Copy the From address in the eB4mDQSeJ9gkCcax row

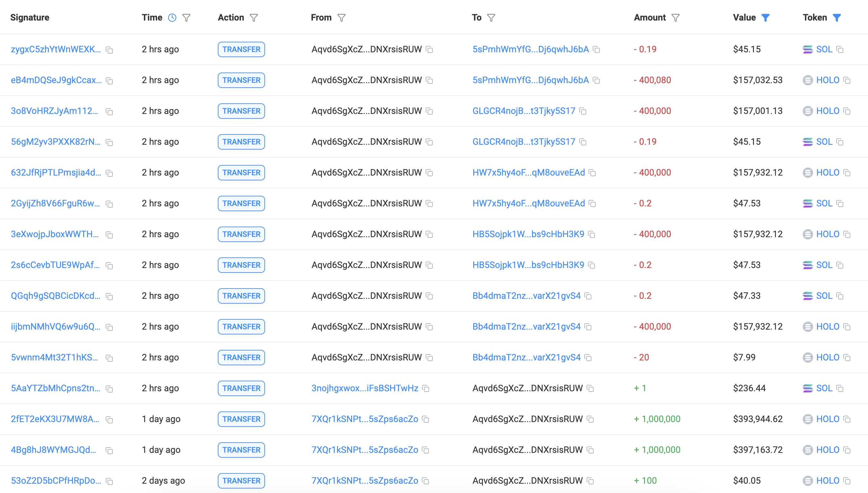[429, 80]
